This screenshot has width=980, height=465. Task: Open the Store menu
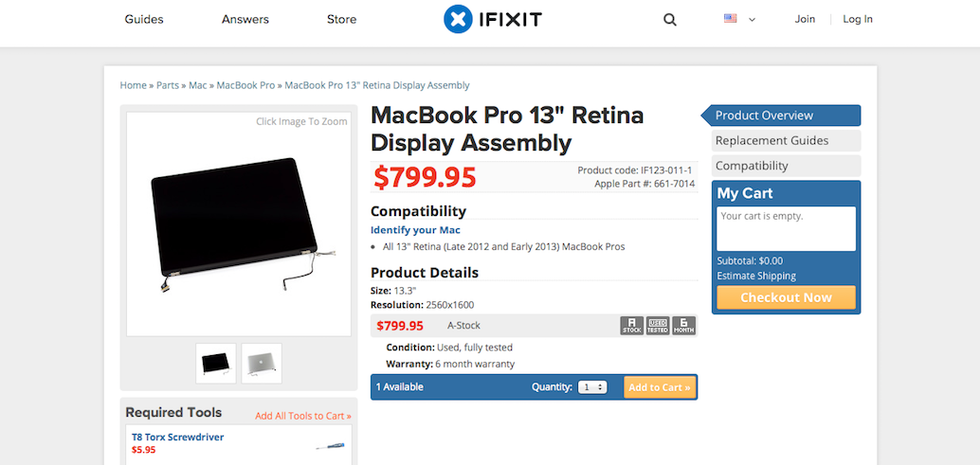coord(341,19)
